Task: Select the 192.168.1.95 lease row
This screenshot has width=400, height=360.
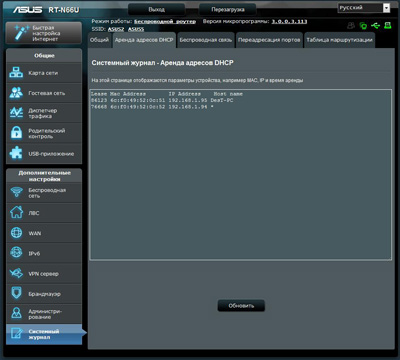Action: (162, 100)
